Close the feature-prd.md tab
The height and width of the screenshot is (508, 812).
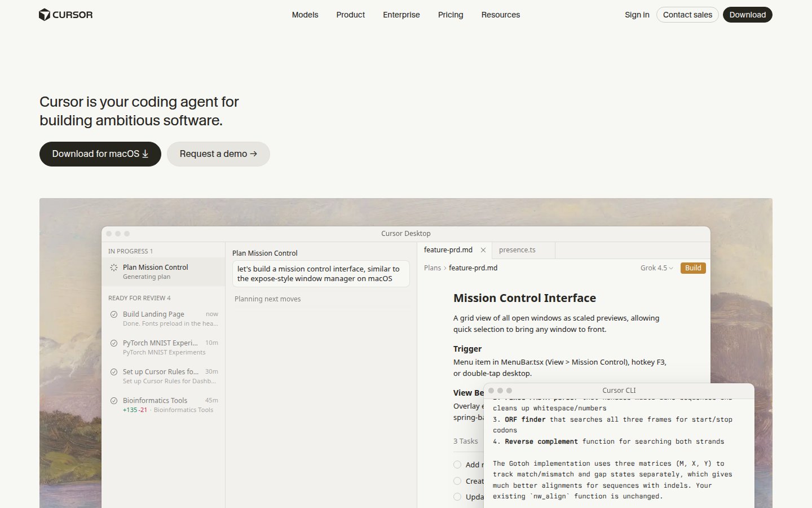tap(483, 250)
